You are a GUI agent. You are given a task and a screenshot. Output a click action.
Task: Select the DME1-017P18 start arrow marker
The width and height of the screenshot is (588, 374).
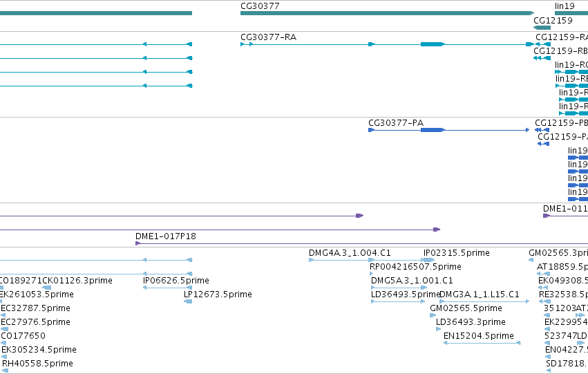tap(137, 243)
